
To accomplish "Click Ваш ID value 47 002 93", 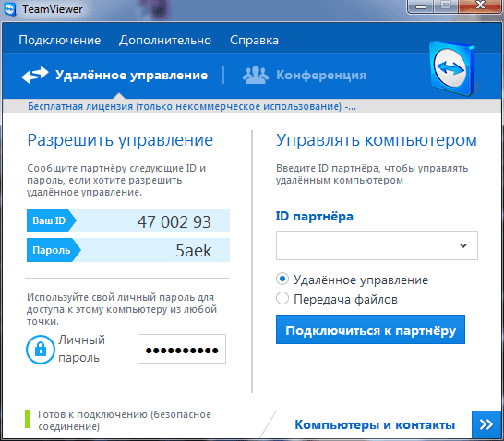I will tap(174, 221).
